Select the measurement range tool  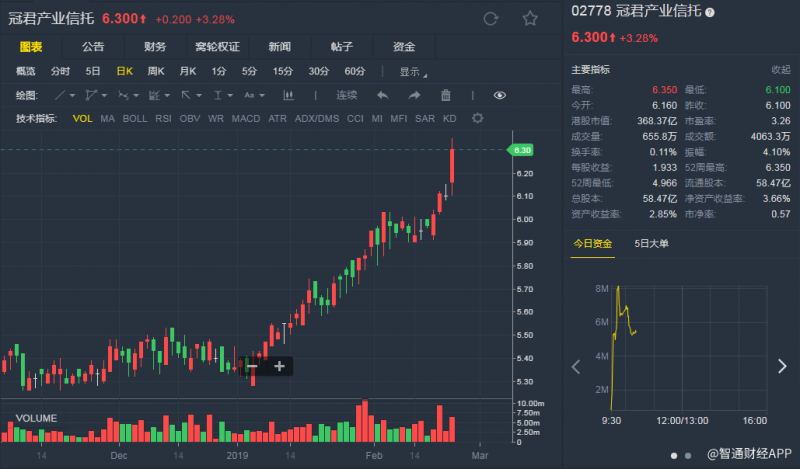click(x=218, y=95)
